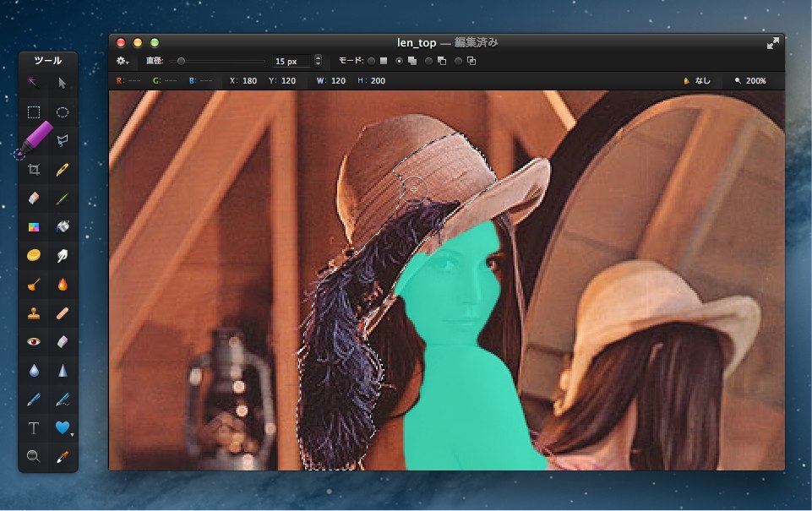Select the Pen tool
This screenshot has height=511, width=812.
click(34, 400)
